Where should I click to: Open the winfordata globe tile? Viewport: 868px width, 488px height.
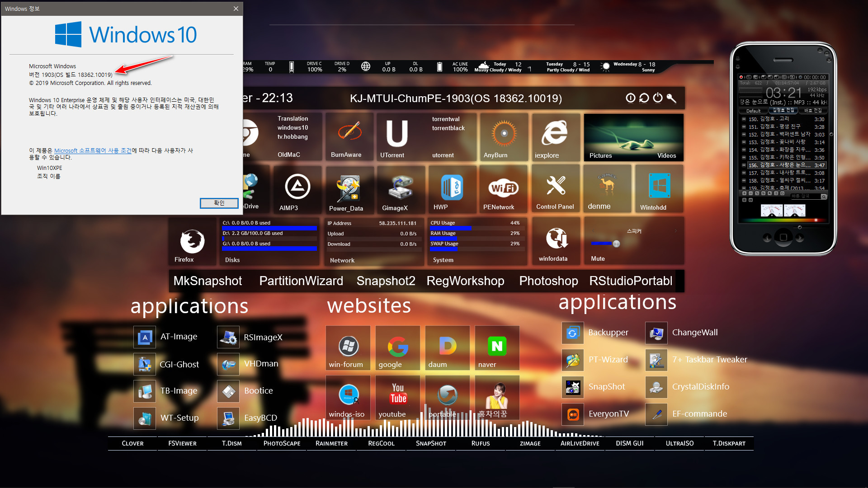click(x=556, y=241)
